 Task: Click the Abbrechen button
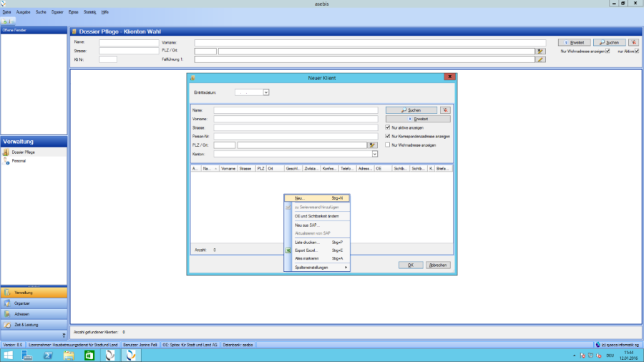(x=439, y=265)
